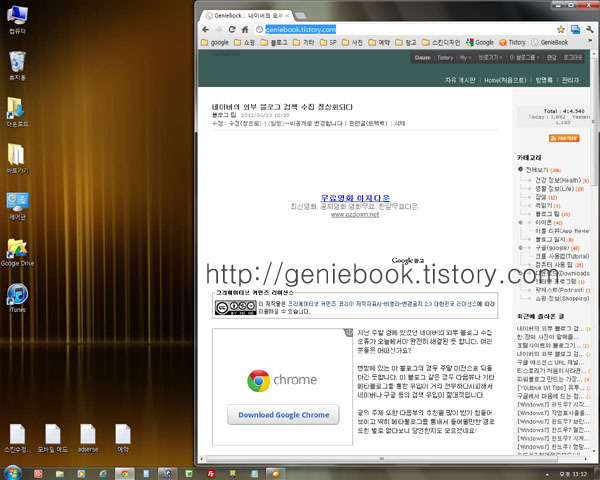This screenshot has height=480, width=600.
Task: Open the 'google' bookmarks folder
Action: click(x=215, y=42)
